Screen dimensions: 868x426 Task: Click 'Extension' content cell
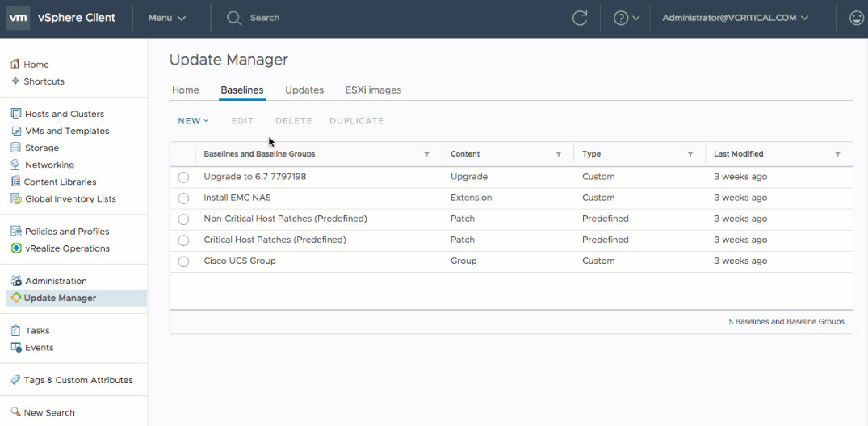[471, 198]
